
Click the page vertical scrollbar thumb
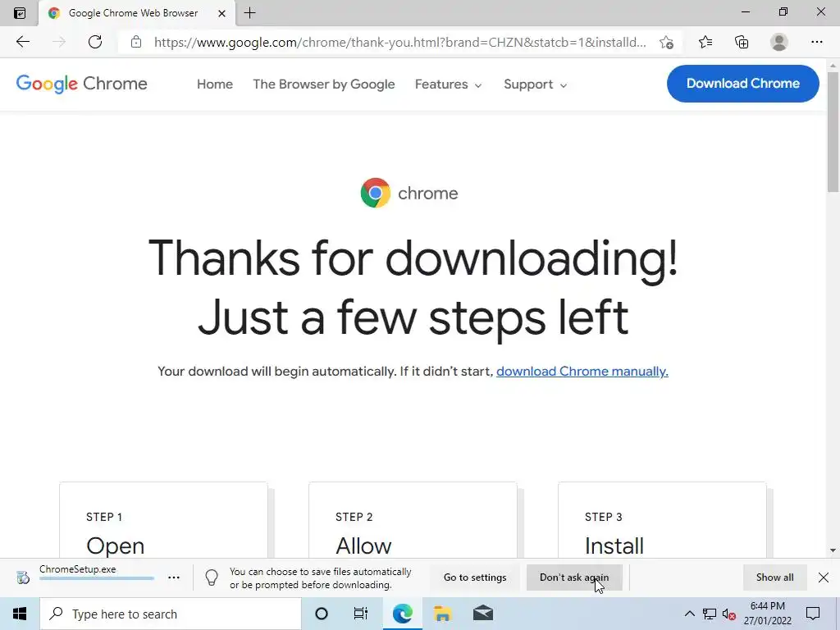[x=833, y=131]
